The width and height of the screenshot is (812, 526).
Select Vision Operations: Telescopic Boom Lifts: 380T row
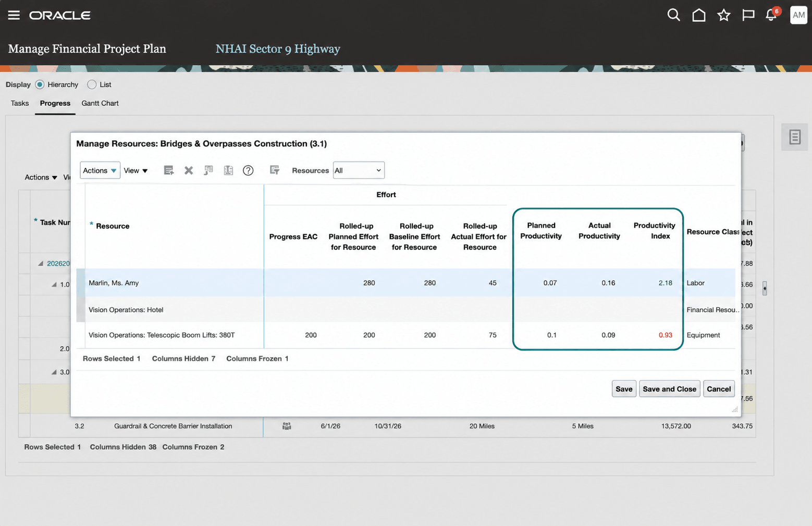(405, 335)
